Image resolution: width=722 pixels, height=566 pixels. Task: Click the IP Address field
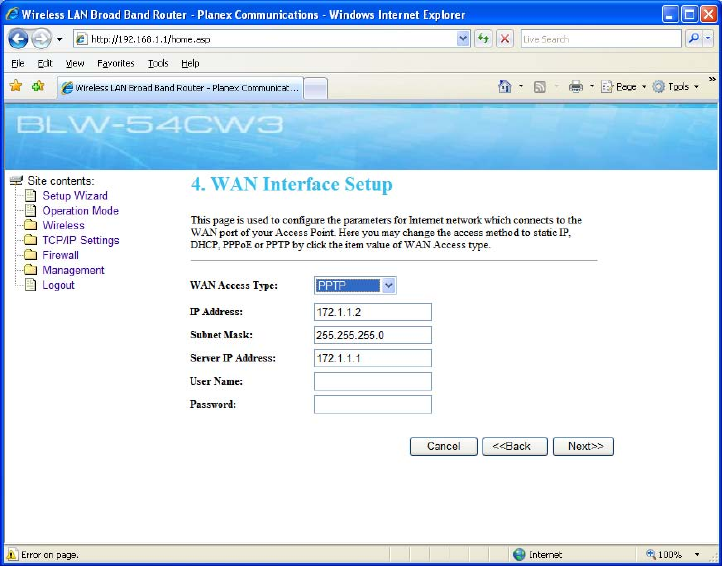pyautogui.click(x=373, y=312)
